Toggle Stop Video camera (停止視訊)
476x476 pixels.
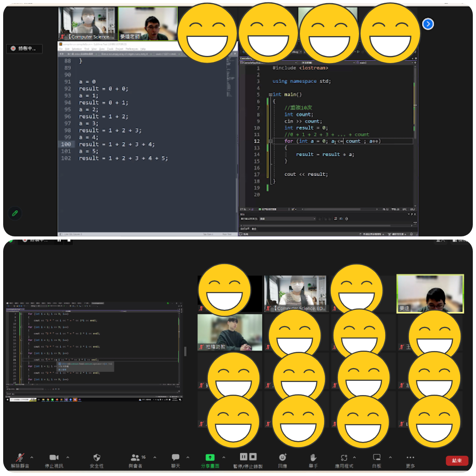(x=54, y=458)
